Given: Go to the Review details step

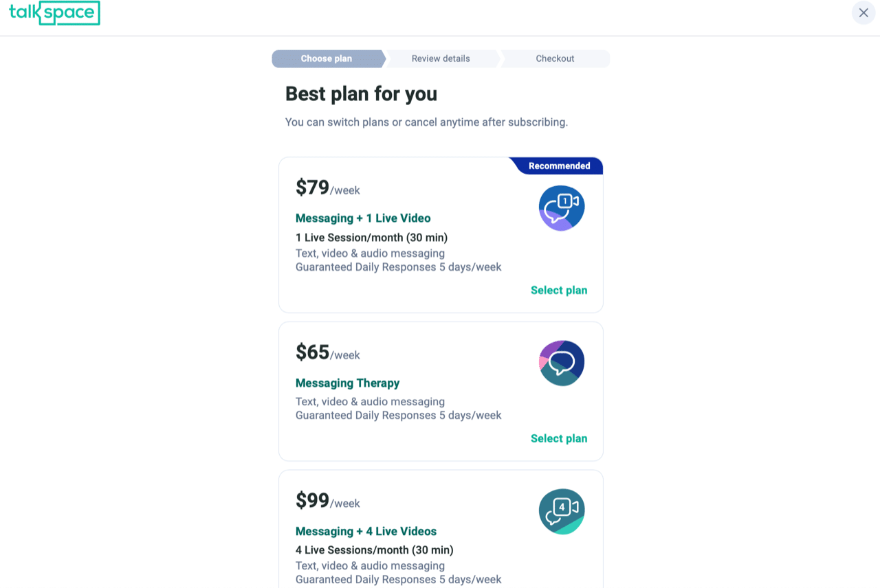Looking at the screenshot, I should pos(441,58).
